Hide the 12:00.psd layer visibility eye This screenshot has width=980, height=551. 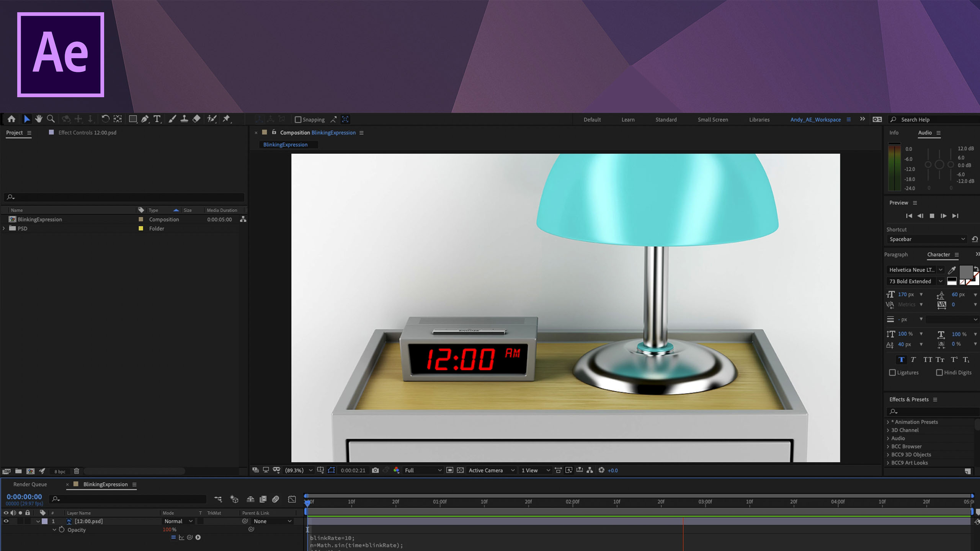(6, 521)
